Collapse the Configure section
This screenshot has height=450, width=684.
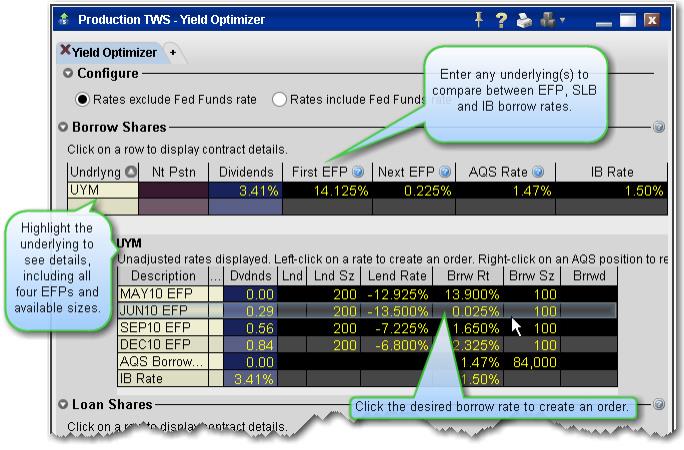point(68,73)
